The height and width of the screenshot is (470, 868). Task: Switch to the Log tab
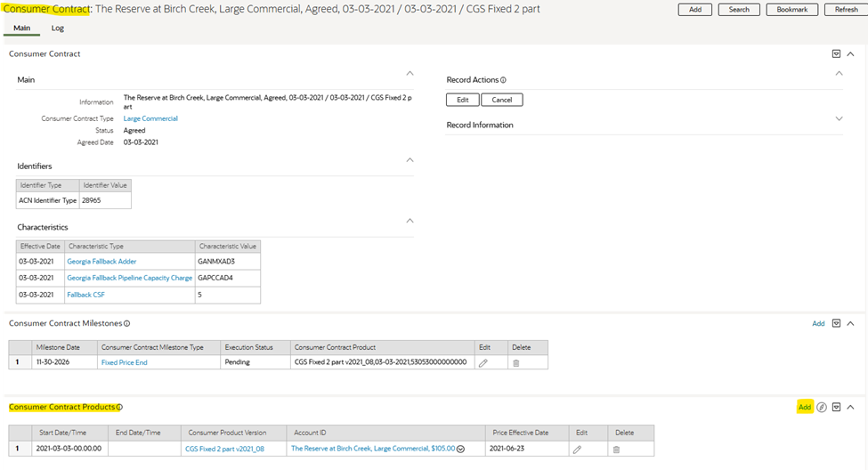click(x=57, y=28)
